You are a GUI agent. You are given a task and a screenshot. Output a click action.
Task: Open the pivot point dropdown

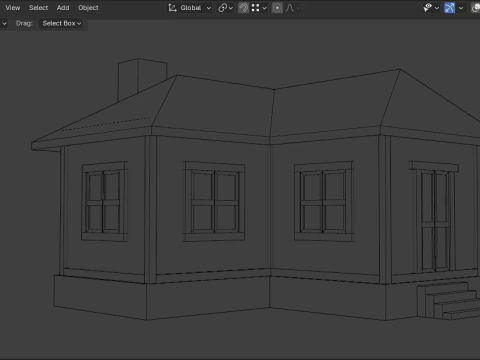pyautogui.click(x=225, y=8)
